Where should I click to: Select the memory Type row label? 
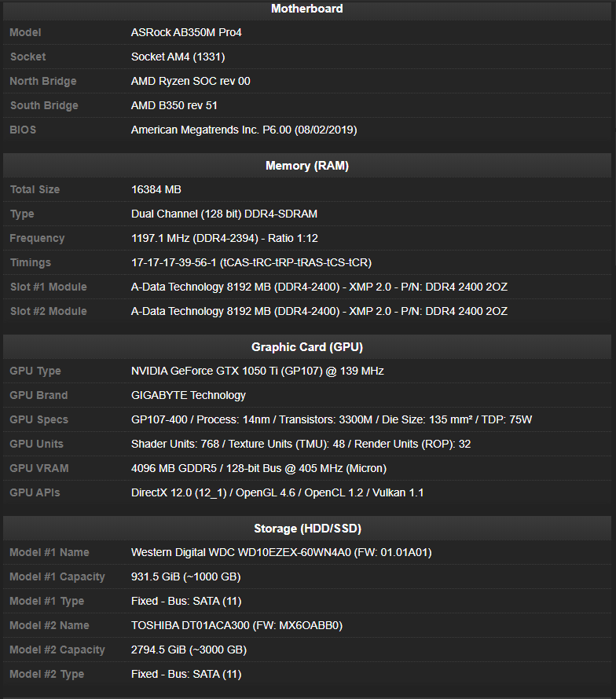(22, 214)
